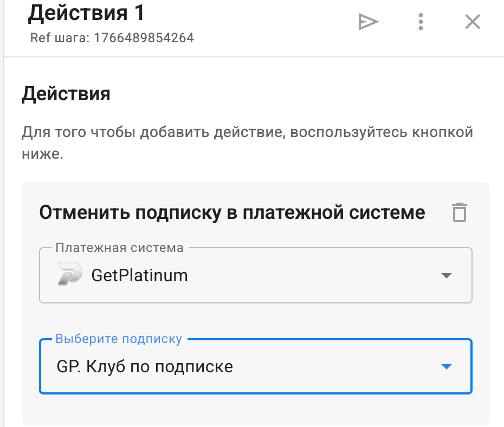Screen dimensions: 504x427
Task: Delete the cancel subscription action via trash icon
Action: tap(459, 212)
